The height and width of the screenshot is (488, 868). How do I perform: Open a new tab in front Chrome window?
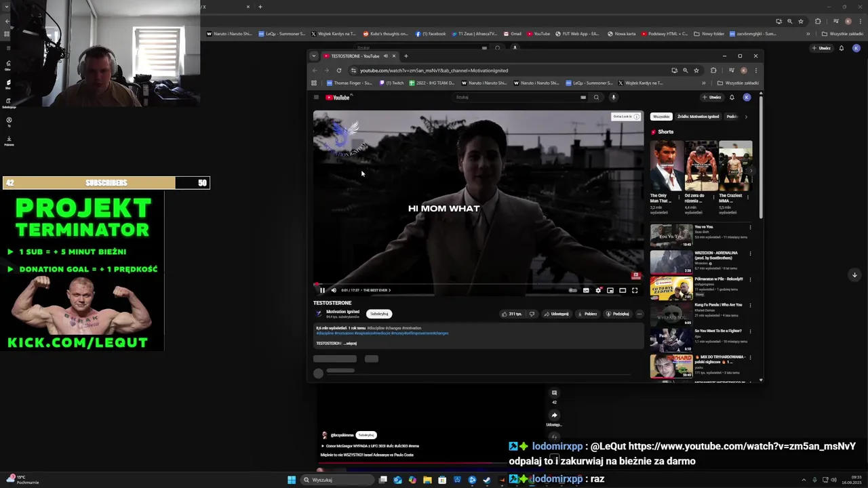[406, 56]
